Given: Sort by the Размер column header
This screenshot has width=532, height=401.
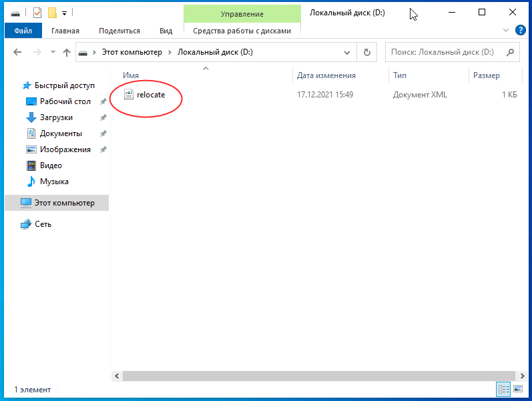Looking at the screenshot, I should click(495, 75).
